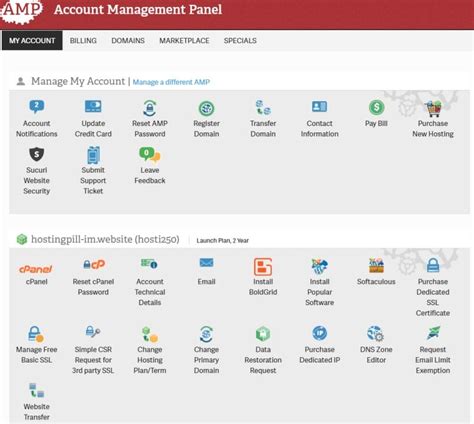Open Sucuri Website Security shield icon
The height and width of the screenshot is (424, 474).
pos(37,154)
